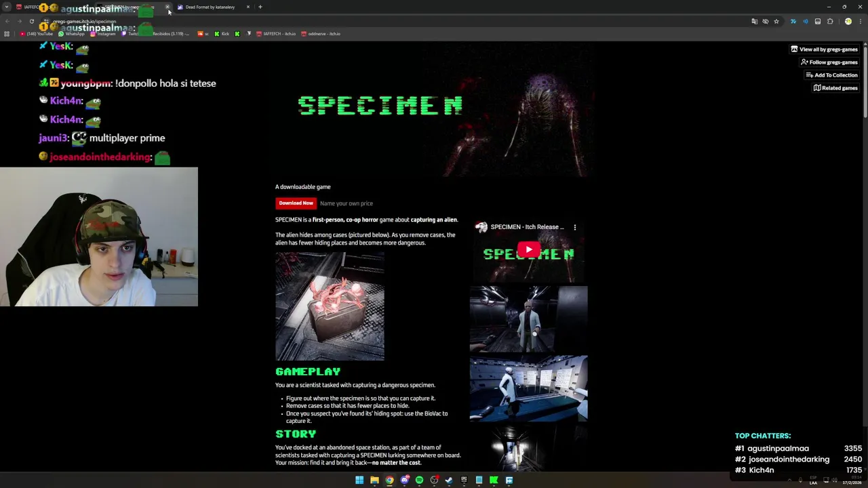Click the red Download Now button
Viewport: 868px width, 488px height.
coord(296,203)
